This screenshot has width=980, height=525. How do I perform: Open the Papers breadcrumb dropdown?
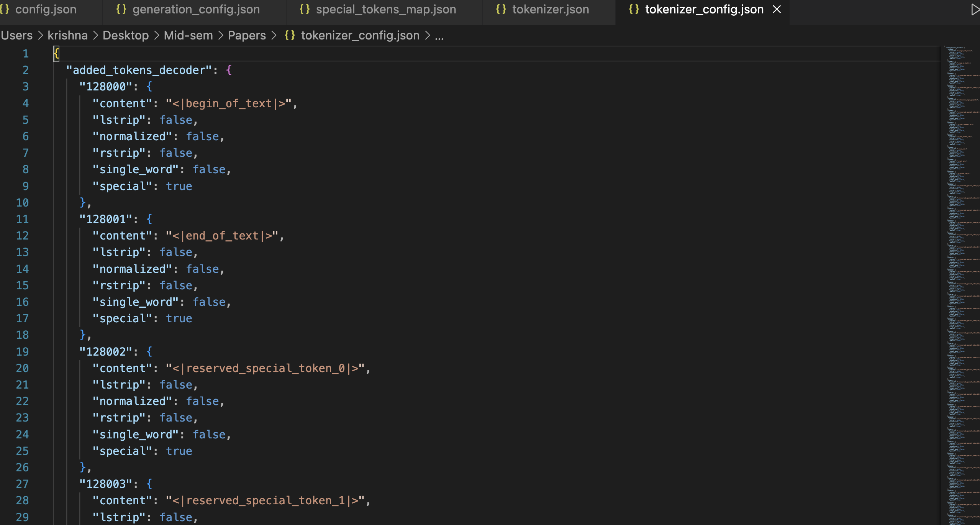point(246,35)
